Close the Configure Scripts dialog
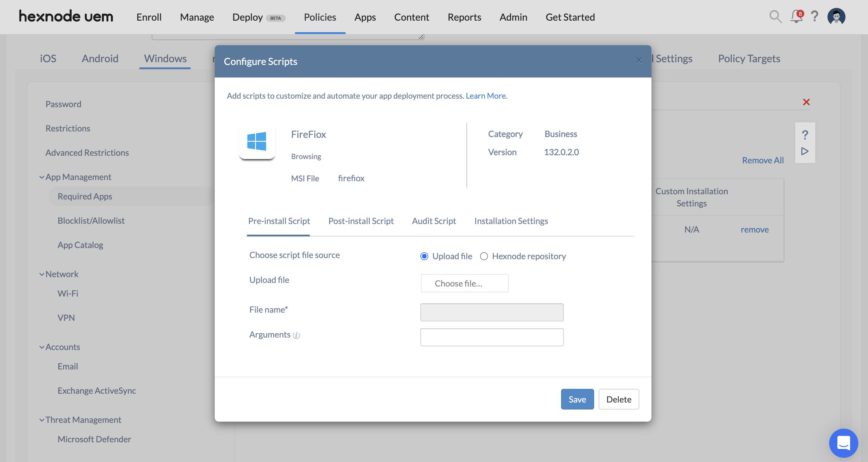868x462 pixels. click(638, 60)
